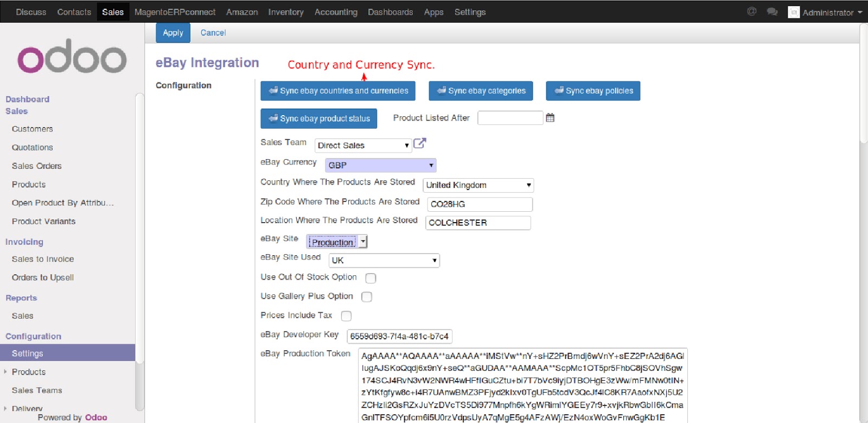Viewport: 868px width, 423px height.
Task: Open Inventory menu
Action: click(x=286, y=12)
